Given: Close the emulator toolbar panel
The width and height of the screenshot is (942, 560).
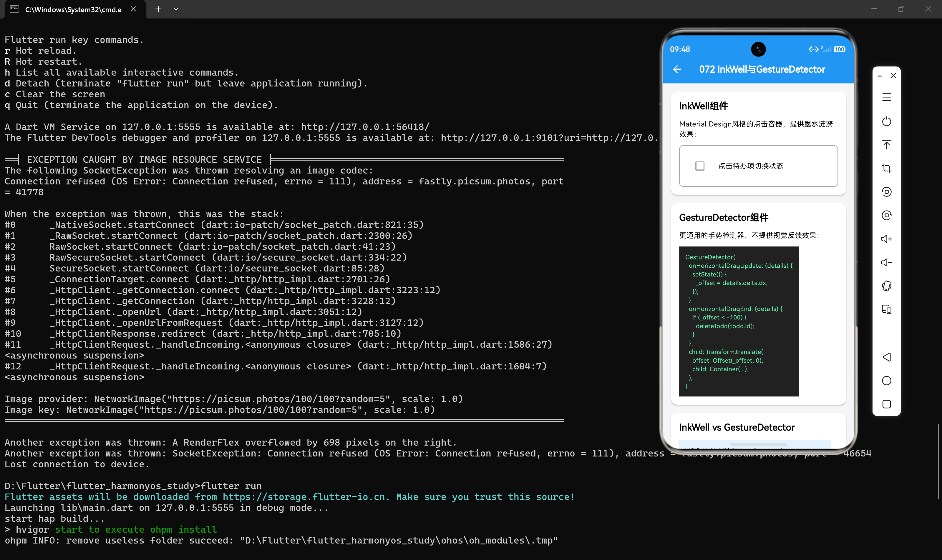Looking at the screenshot, I should pyautogui.click(x=893, y=76).
